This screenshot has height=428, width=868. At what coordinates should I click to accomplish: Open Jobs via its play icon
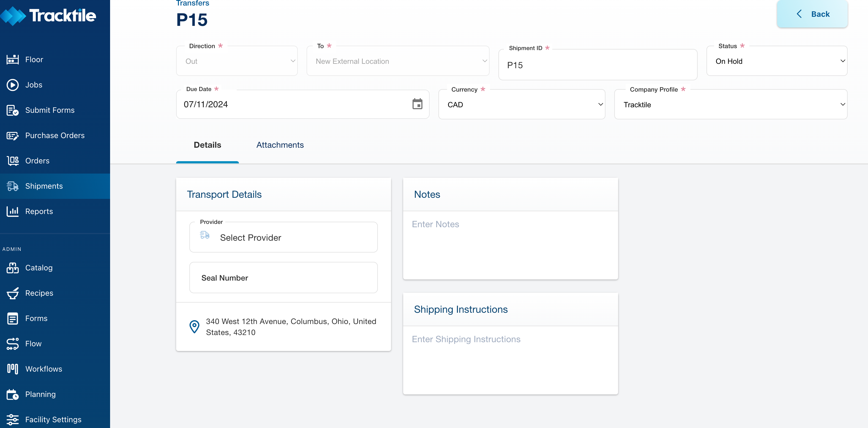12,85
